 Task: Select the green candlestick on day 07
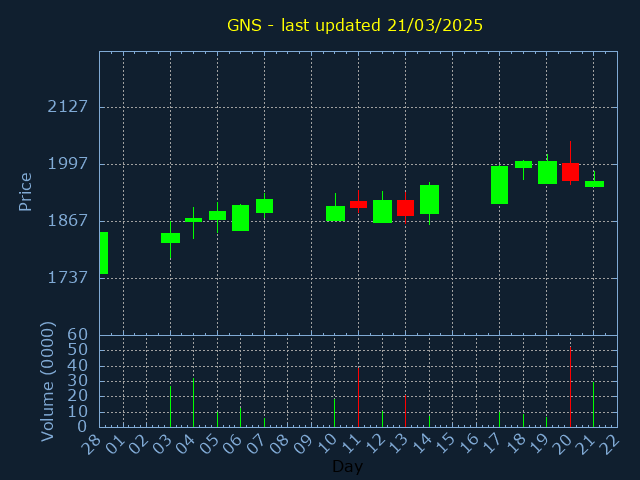pyautogui.click(x=264, y=206)
